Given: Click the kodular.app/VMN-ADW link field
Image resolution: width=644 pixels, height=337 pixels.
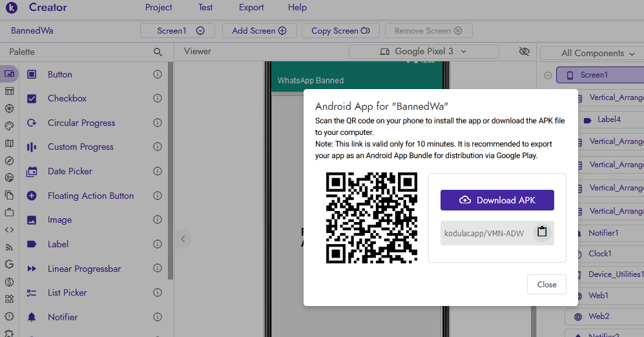Looking at the screenshot, I should pos(497,233).
